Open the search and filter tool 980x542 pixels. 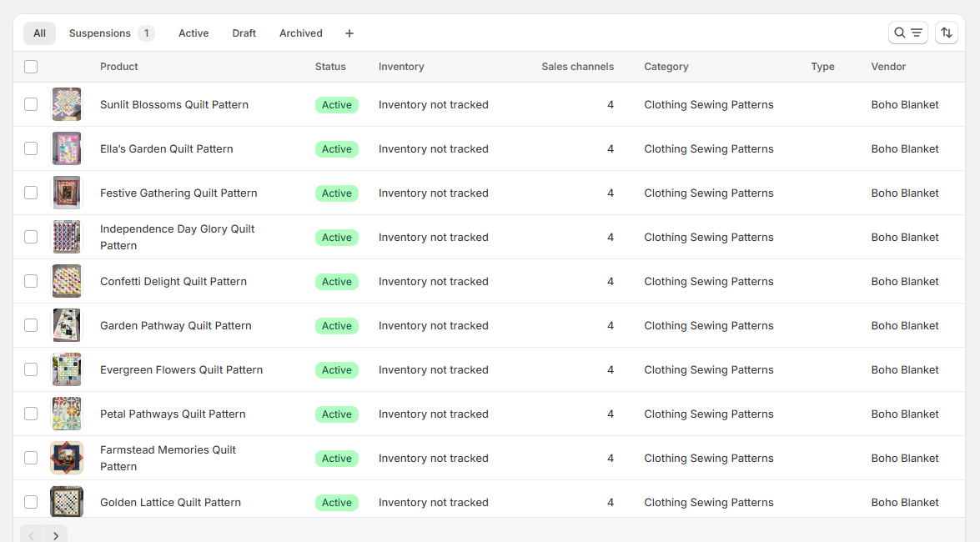[907, 33]
